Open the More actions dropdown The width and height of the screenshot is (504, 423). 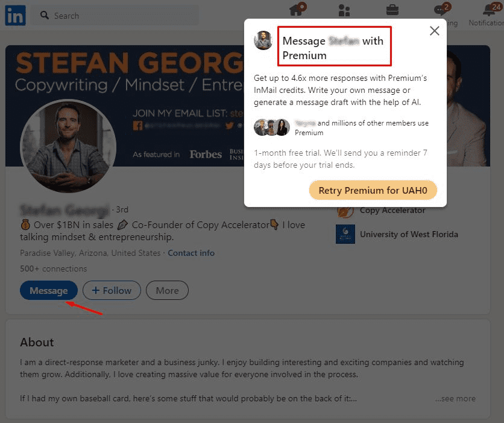(x=167, y=290)
